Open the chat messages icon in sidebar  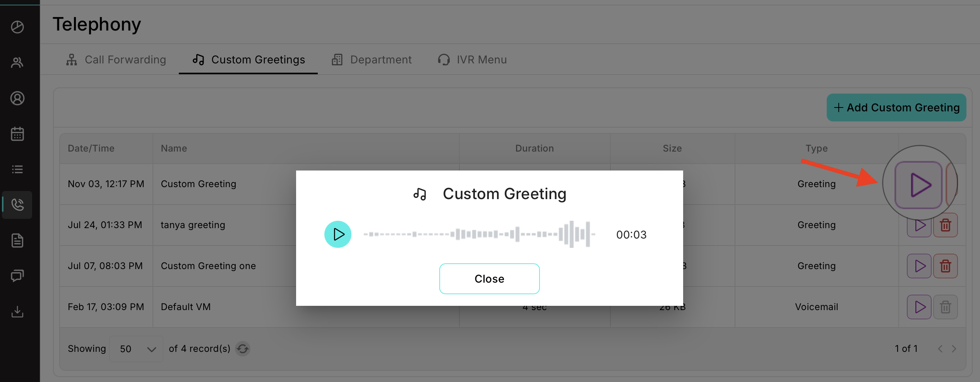pos(17,276)
